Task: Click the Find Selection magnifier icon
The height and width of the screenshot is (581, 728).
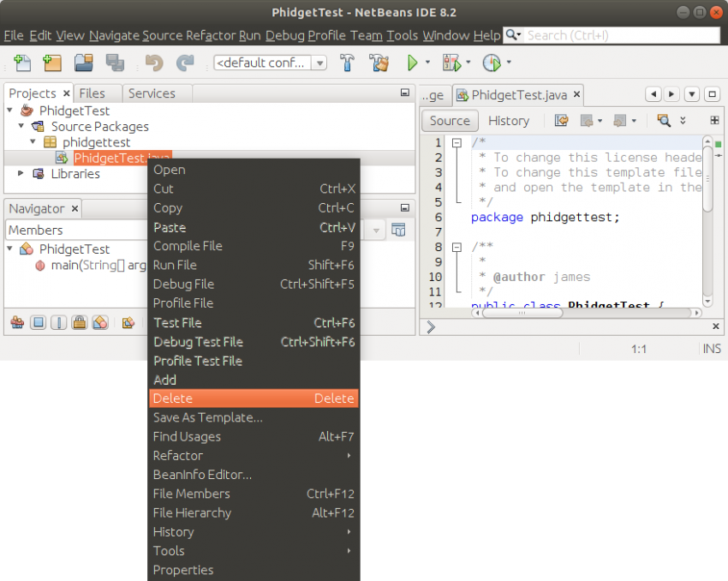Action: pos(664,121)
